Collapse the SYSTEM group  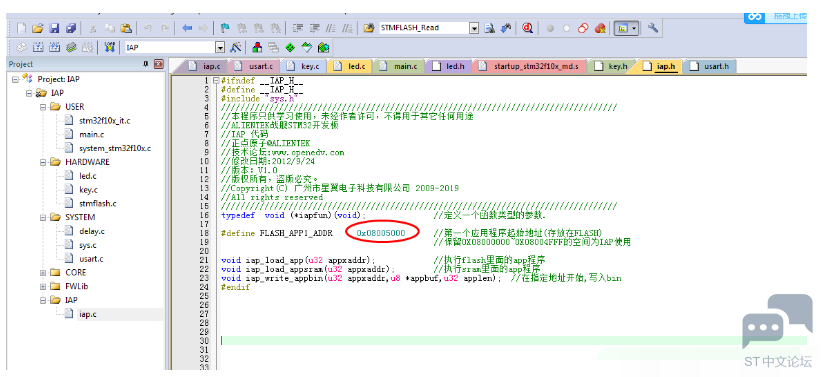pyautogui.click(x=43, y=217)
